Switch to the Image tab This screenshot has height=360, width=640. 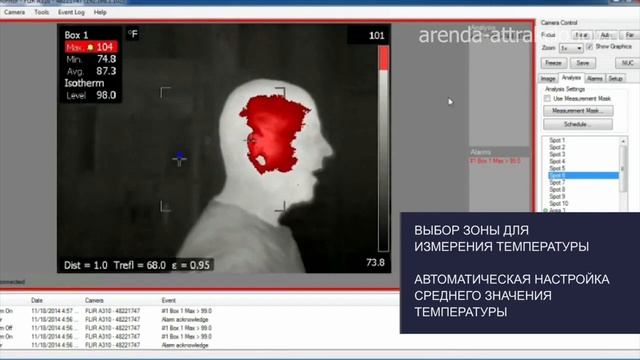[548, 78]
